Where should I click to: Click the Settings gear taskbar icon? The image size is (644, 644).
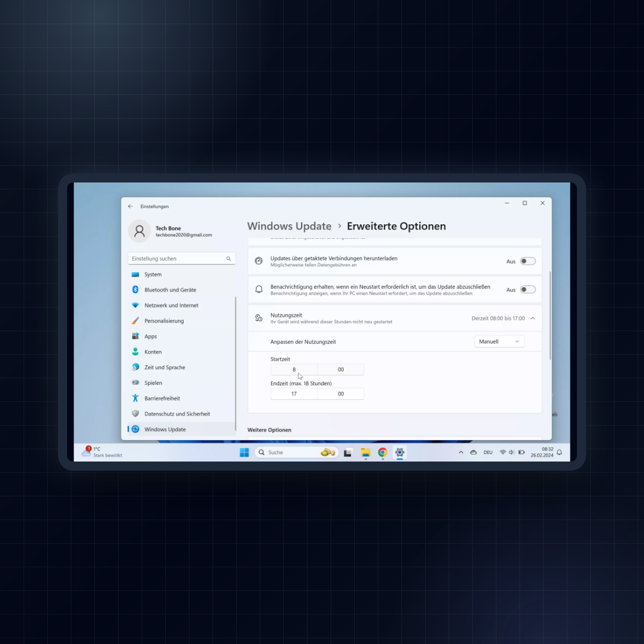(400, 452)
